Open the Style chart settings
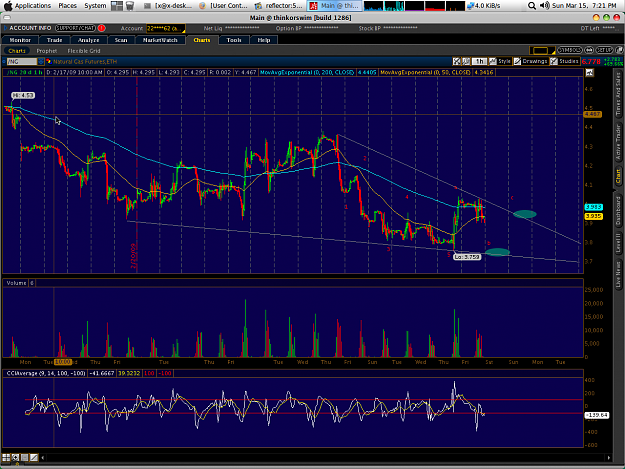The image size is (625, 469). (500, 61)
